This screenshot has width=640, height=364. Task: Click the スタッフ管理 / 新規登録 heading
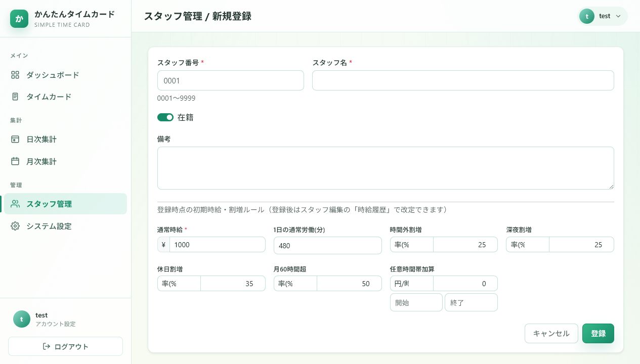click(198, 16)
